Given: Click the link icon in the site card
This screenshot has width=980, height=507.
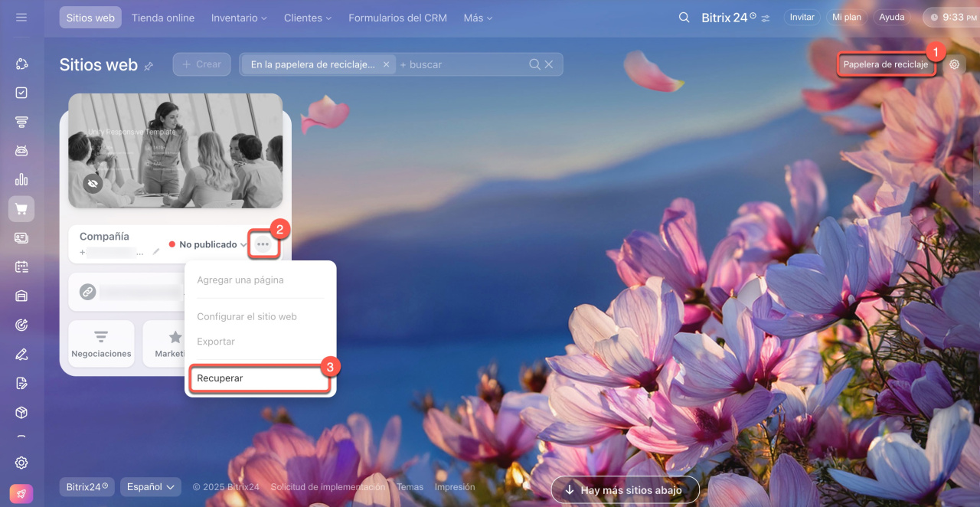Looking at the screenshot, I should (88, 292).
